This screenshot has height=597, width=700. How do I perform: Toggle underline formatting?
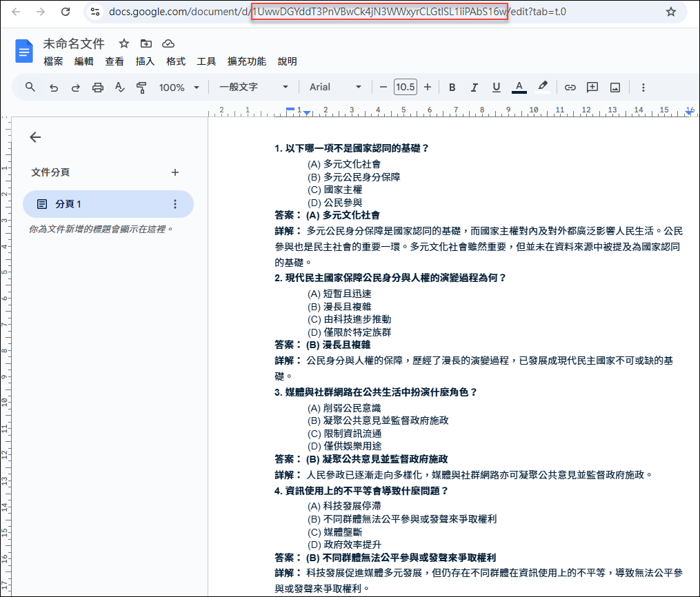coord(496,88)
